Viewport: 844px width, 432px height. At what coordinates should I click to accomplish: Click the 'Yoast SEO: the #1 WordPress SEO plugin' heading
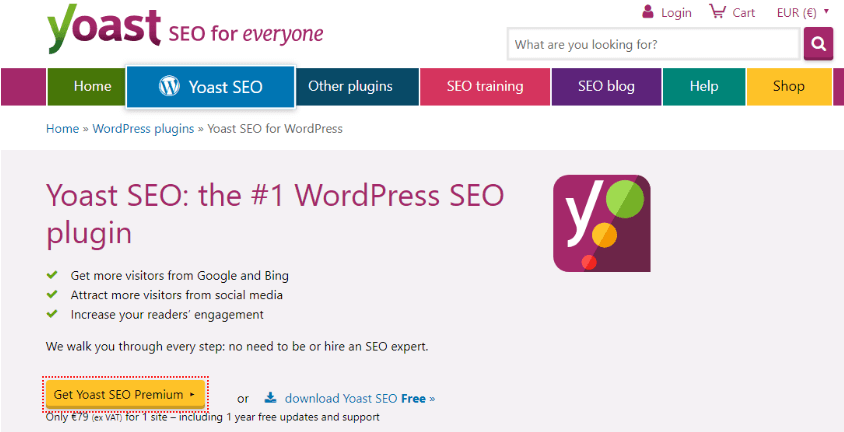coord(275,214)
